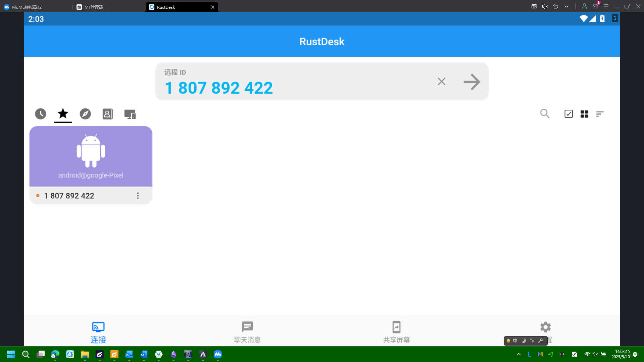The height and width of the screenshot is (362, 644).
Task: Open the Obsidian purple crystal taskbar icon
Action: 174,354
